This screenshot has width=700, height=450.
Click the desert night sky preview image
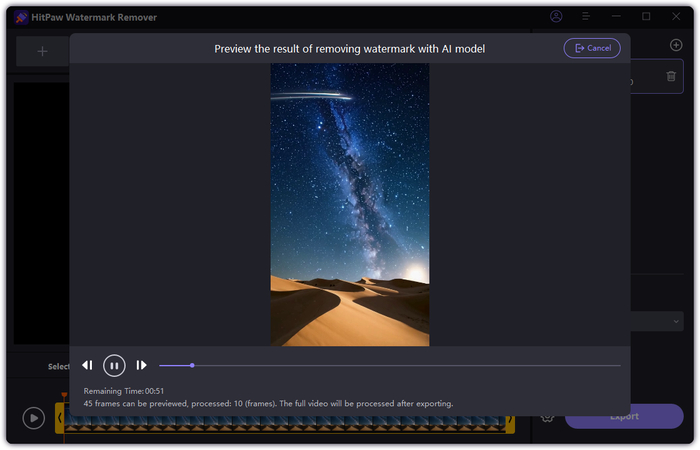point(350,204)
